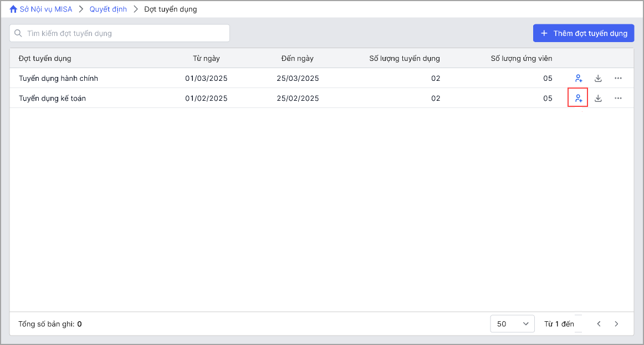Download Tuyển dụng kế toán row data

[598, 98]
